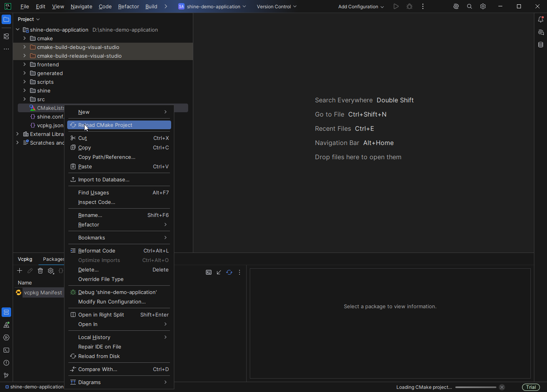Click the Trial license button
Image resolution: width=547 pixels, height=392 pixels.
531,387
